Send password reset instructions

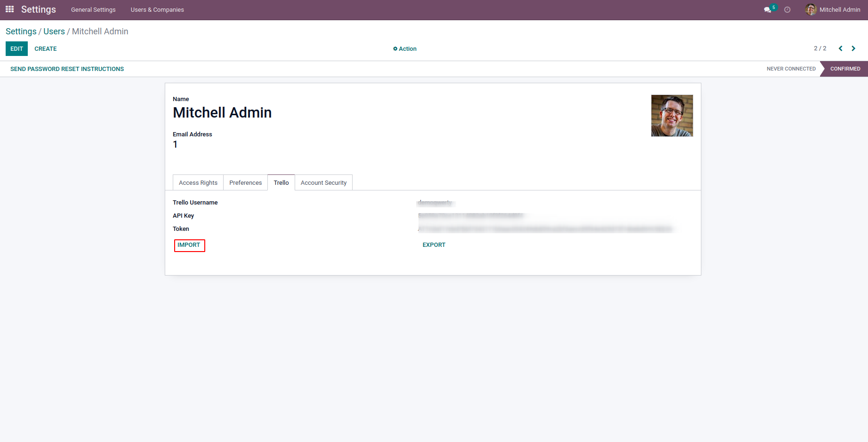[67, 69]
